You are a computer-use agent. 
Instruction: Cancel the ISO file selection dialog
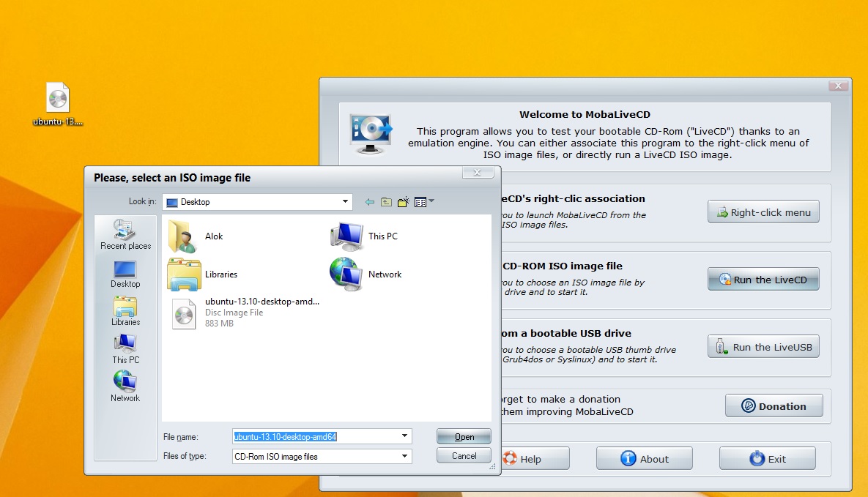[464, 455]
